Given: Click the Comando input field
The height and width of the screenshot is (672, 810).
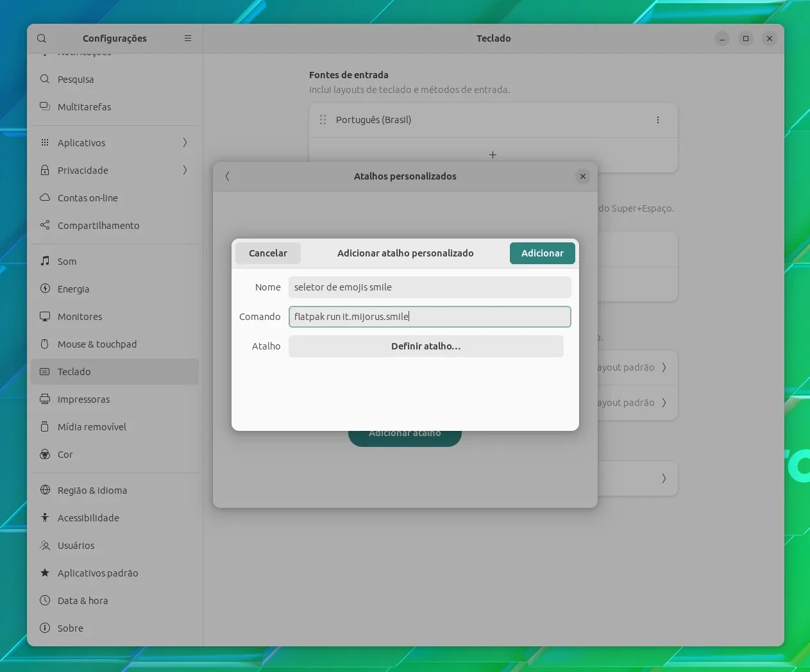Looking at the screenshot, I should 430,317.
